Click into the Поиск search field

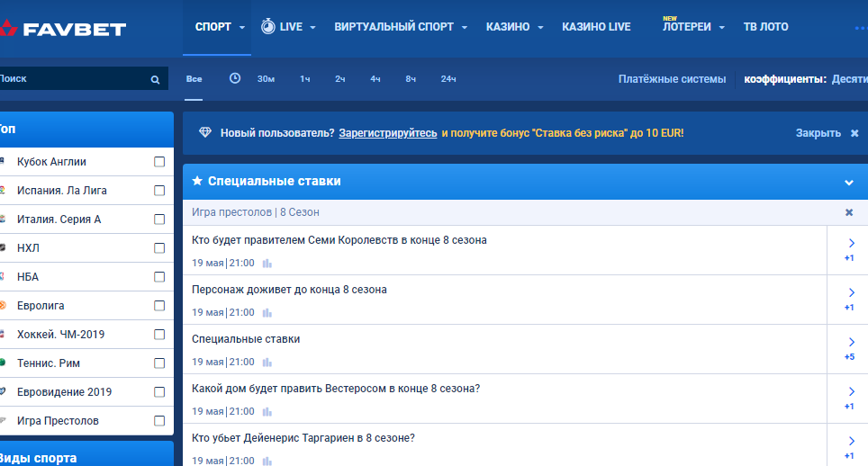(72, 79)
